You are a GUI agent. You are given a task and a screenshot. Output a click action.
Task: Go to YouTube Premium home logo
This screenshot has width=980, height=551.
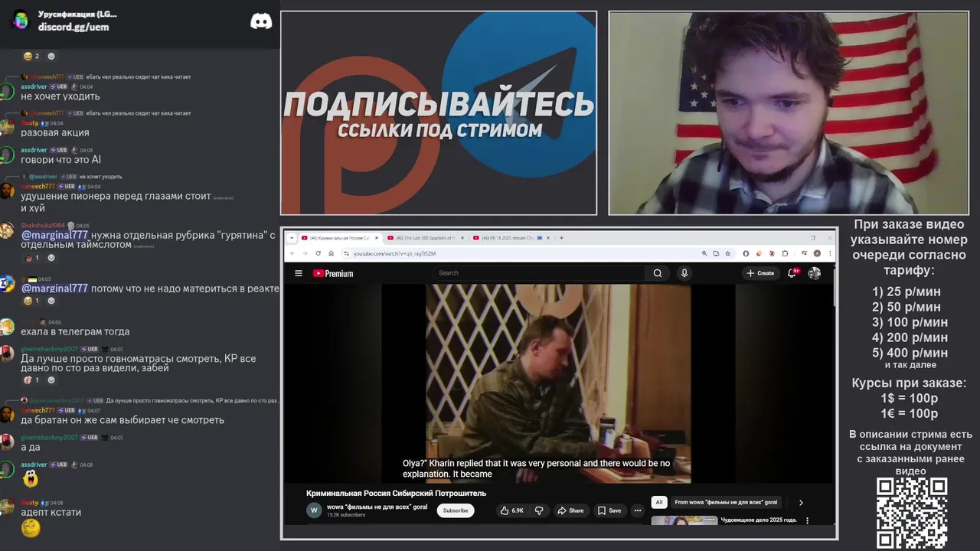[x=333, y=273]
